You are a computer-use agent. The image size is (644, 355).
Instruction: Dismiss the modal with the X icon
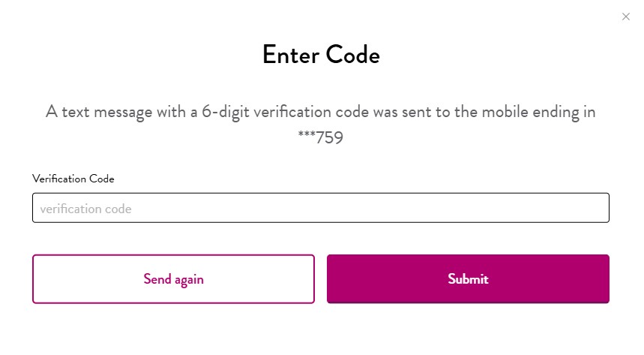tap(626, 17)
